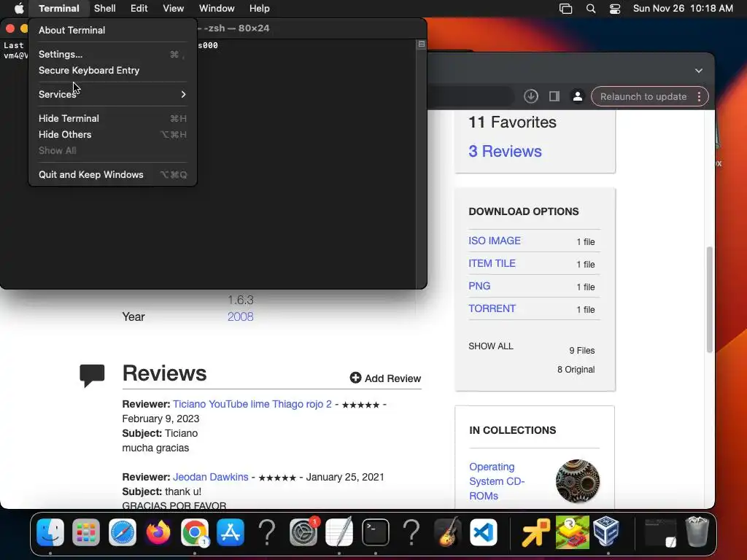Expand the Services submenu
747x560 pixels.
112,94
